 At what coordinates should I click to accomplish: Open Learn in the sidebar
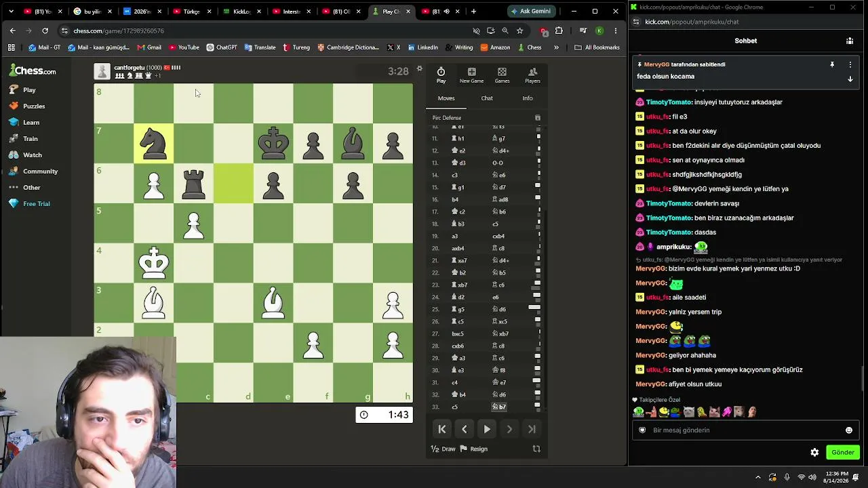[x=31, y=123]
